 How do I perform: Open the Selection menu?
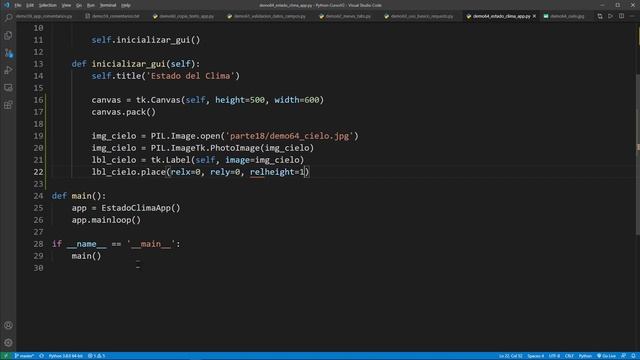pos(47,5)
